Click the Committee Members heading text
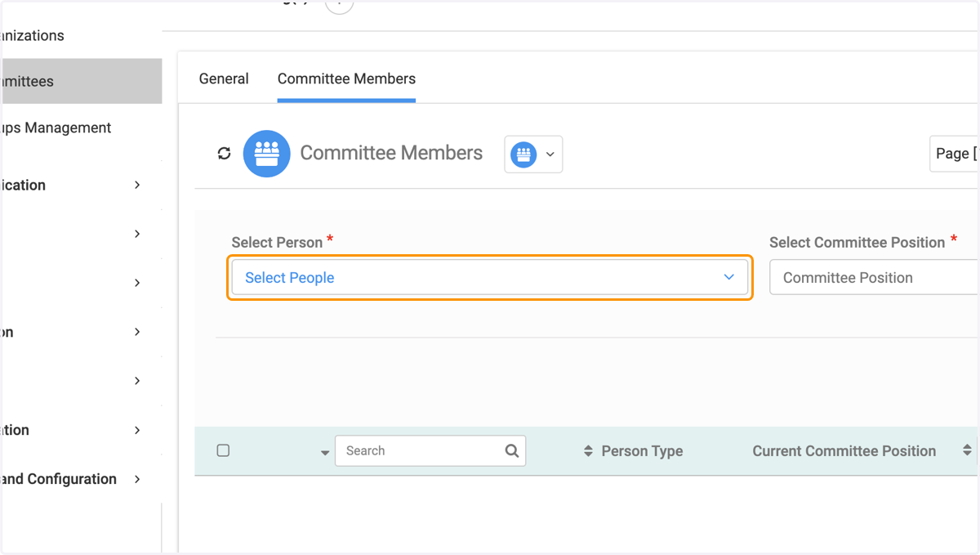Screen dimensions: 980x555 click(391, 153)
